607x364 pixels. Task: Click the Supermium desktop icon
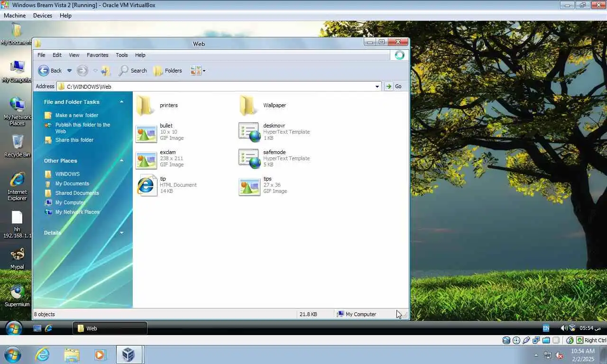pos(17,296)
